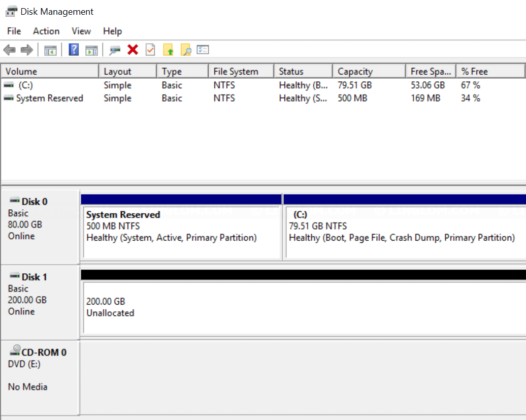Click the 53.06 GB free space cell
Screen dimensions: 526x420
428,85
